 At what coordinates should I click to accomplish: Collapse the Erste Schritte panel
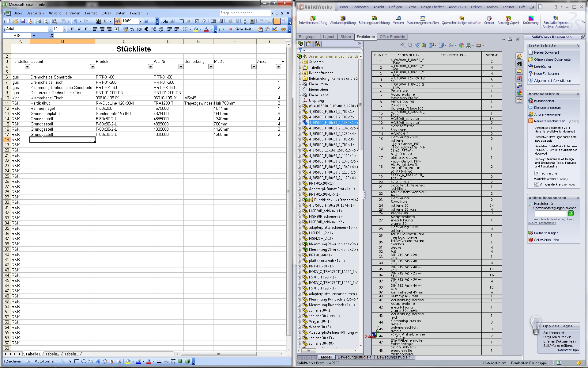coord(578,45)
